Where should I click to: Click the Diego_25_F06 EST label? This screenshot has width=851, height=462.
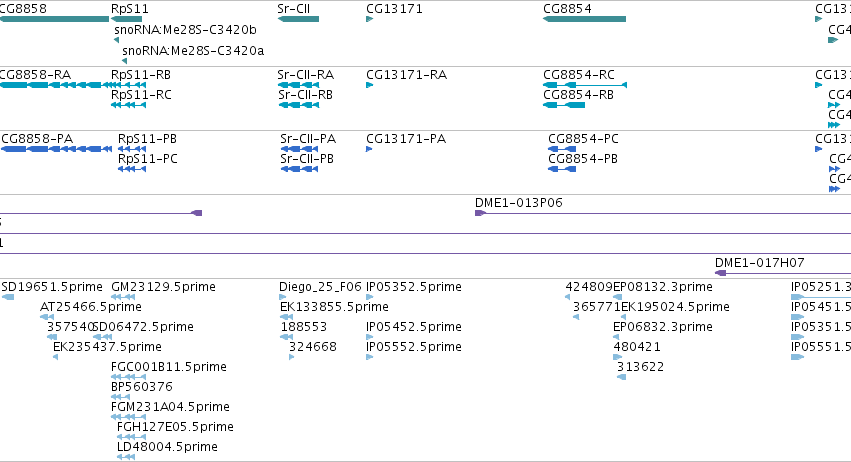(320, 287)
